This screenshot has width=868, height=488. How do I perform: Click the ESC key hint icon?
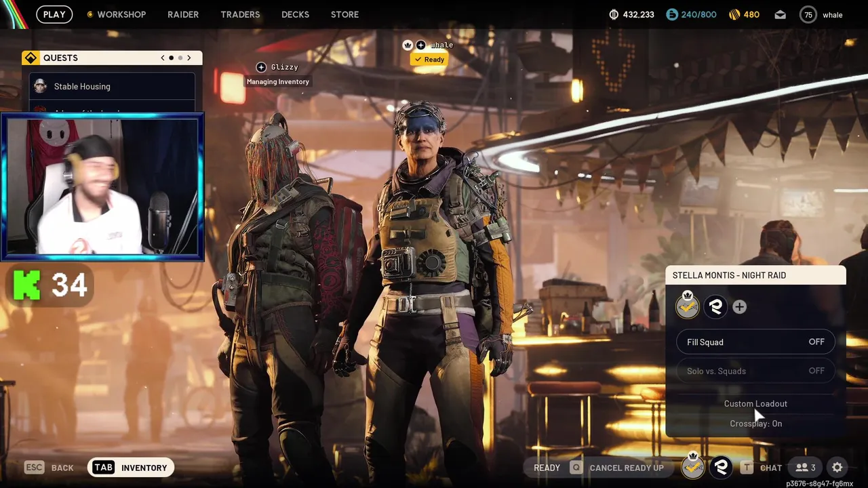pyautogui.click(x=34, y=468)
